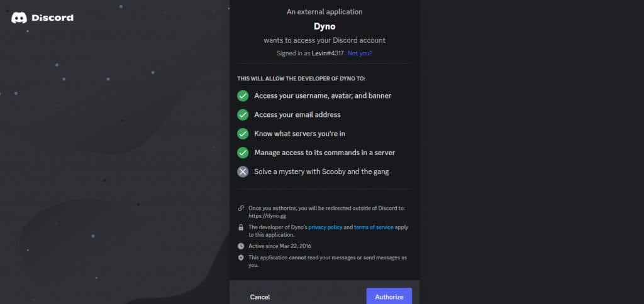Screen dimensions: 644x304
Task: Click the link icon beside redirect notice
Action: [x=241, y=208]
